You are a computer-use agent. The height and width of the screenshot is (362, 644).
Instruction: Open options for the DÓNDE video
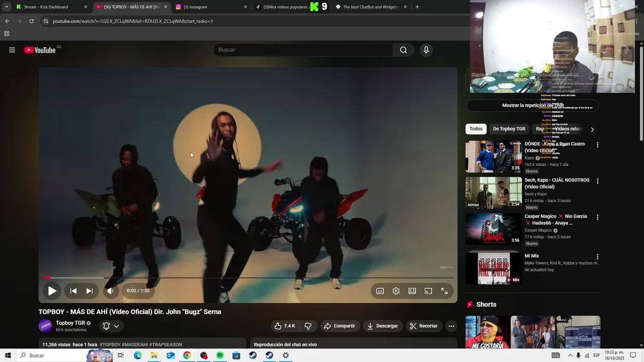[598, 145]
